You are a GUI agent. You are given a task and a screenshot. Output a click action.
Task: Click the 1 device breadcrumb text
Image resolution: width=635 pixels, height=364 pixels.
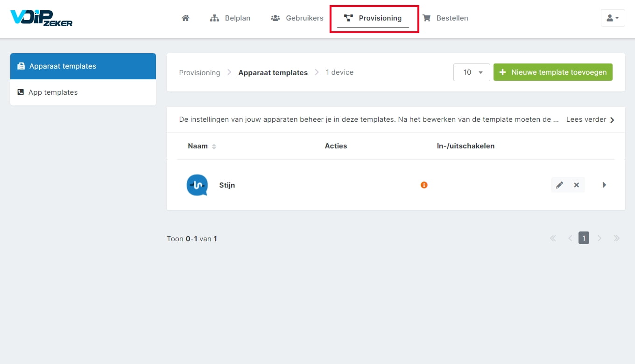point(339,72)
